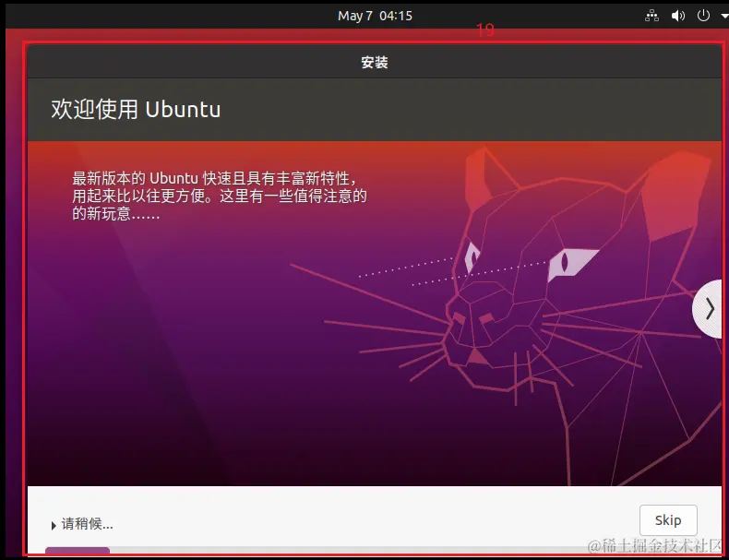Open the power menu icon

click(703, 16)
